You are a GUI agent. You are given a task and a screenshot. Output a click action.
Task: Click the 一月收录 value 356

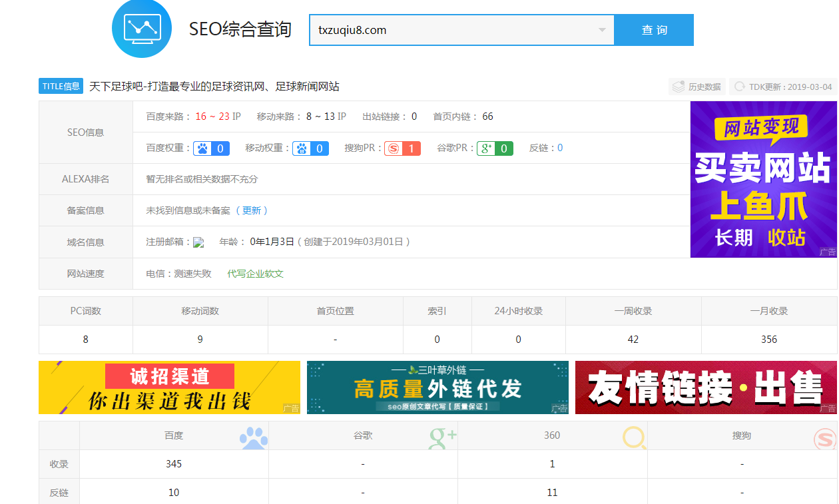pos(769,340)
